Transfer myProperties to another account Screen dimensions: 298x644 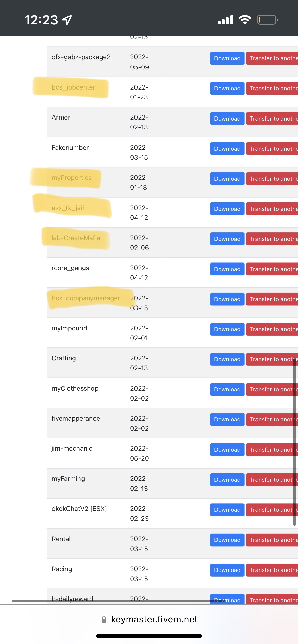click(x=272, y=179)
